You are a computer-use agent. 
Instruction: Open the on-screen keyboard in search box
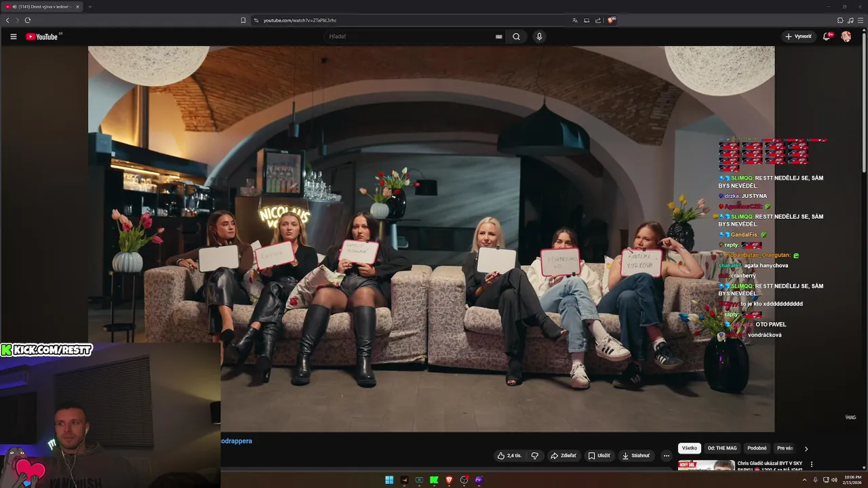click(499, 37)
